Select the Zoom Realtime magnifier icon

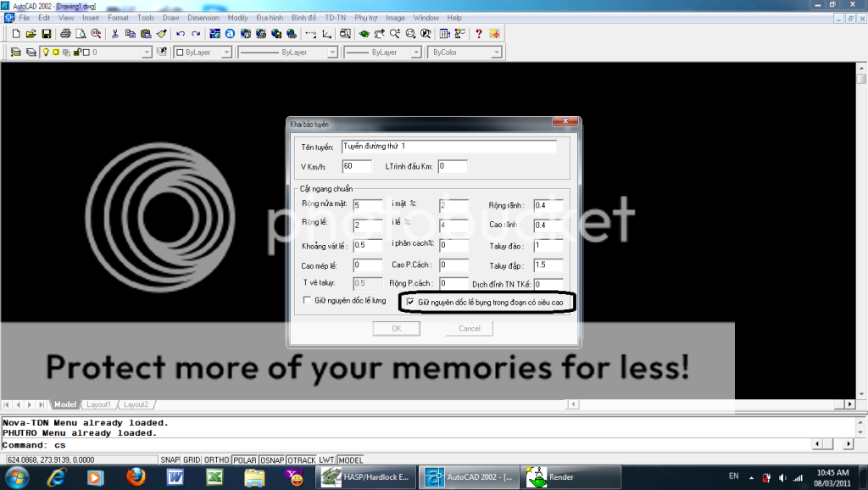[395, 34]
